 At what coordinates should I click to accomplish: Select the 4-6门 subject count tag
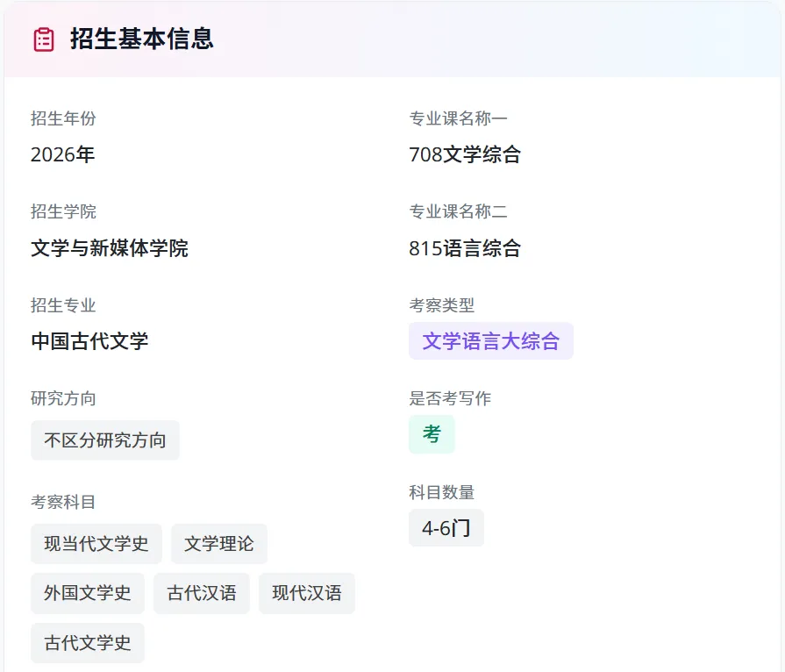(x=446, y=528)
